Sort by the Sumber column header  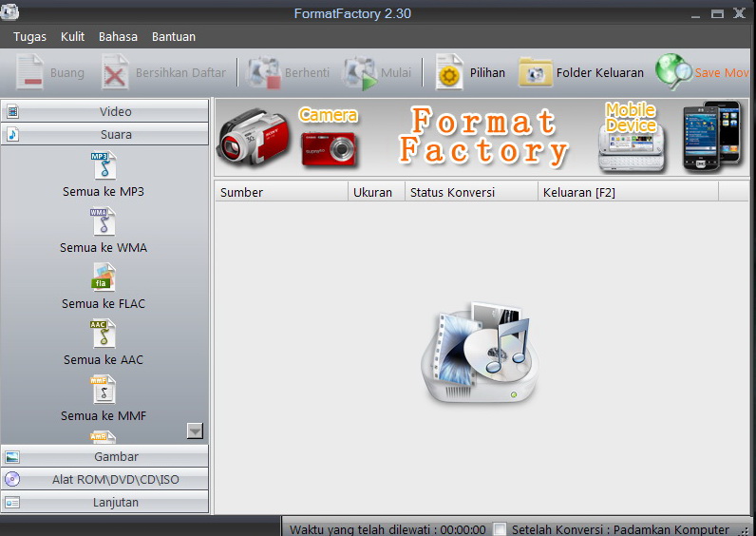pyautogui.click(x=281, y=192)
